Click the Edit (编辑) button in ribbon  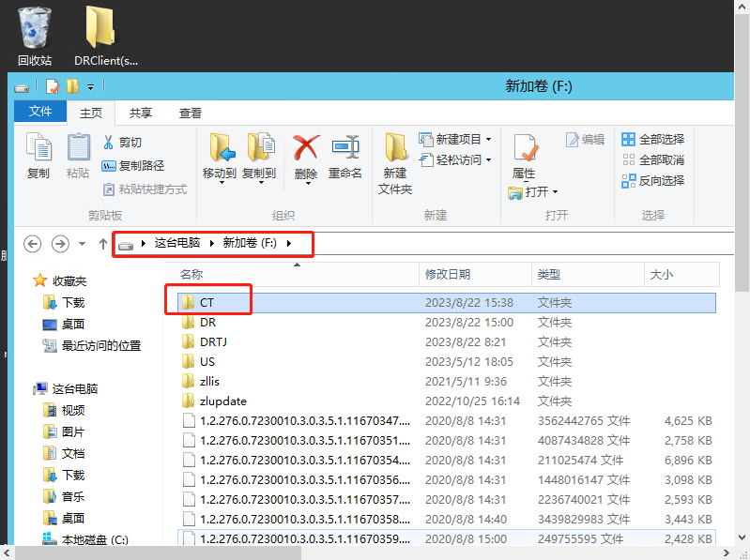tap(586, 140)
